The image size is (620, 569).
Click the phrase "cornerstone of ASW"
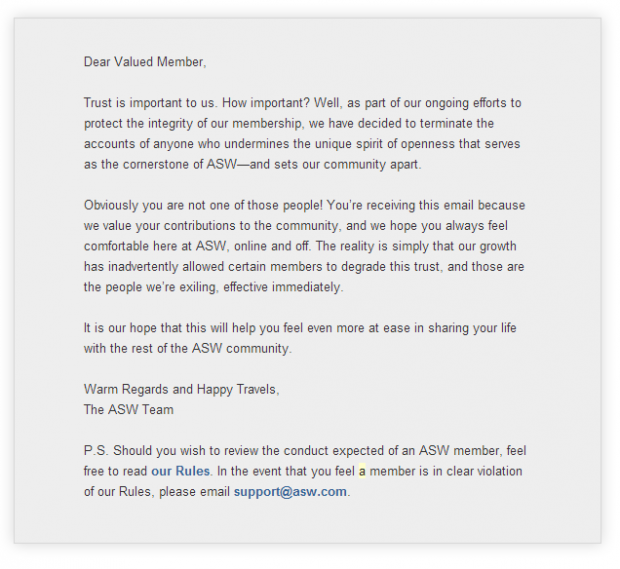(x=180, y=164)
